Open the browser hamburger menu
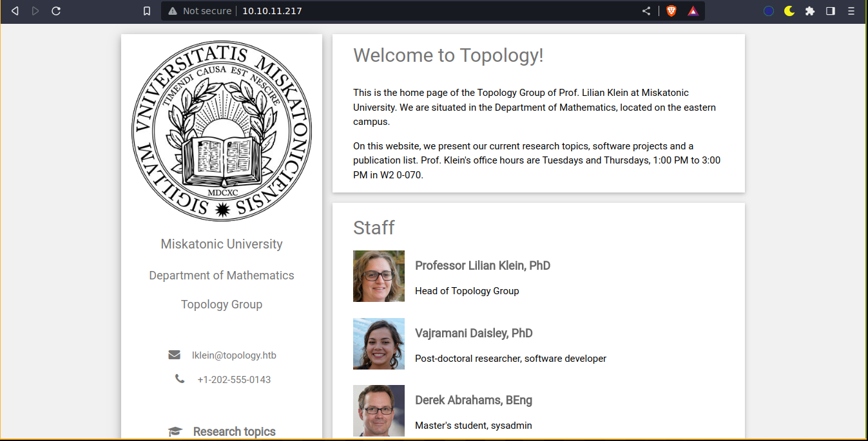The image size is (868, 441). (851, 11)
